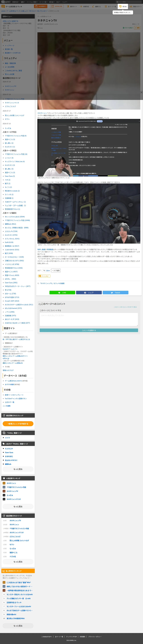Click the 0 いいね! like button

pos(44,276)
